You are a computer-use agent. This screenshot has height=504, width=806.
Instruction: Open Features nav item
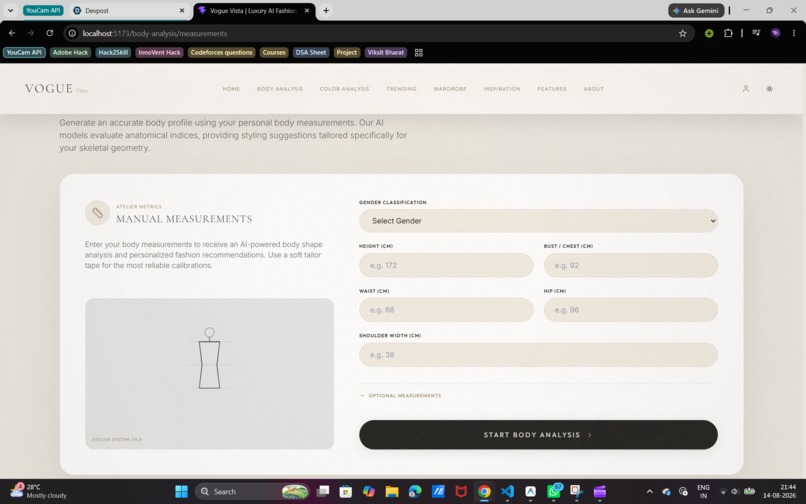552,89
